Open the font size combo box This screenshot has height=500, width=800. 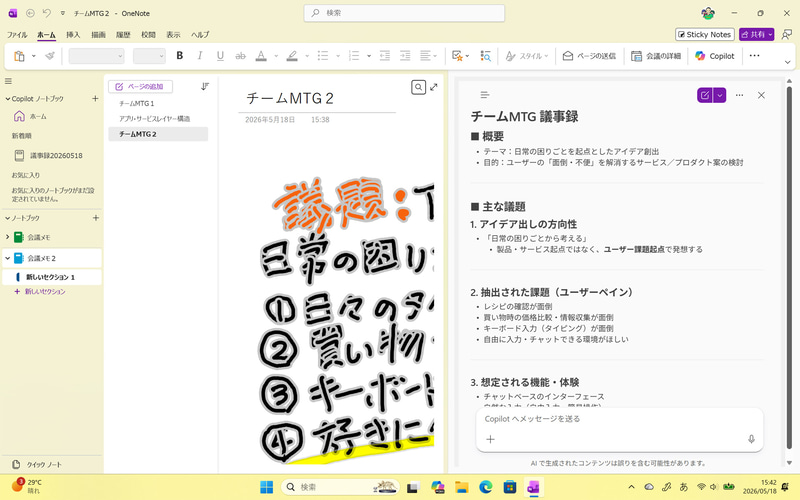pos(149,56)
